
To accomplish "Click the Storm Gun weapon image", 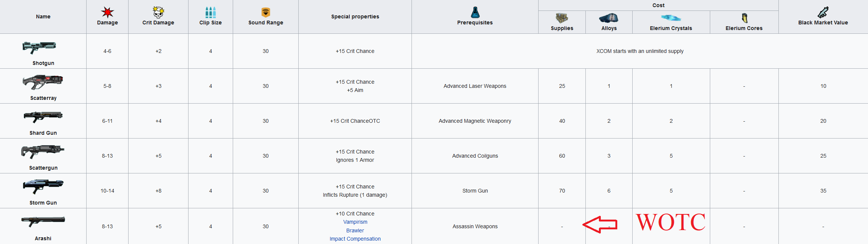I will (43, 186).
